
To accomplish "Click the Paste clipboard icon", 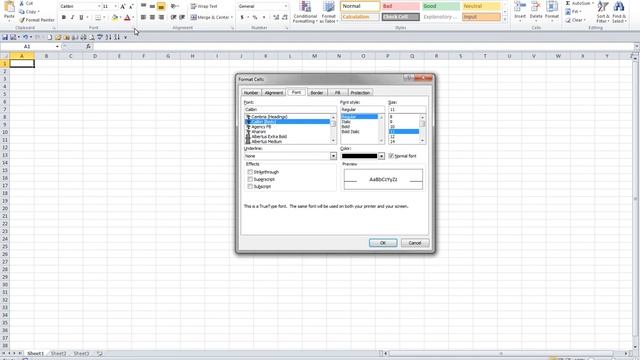I will coord(9,7).
